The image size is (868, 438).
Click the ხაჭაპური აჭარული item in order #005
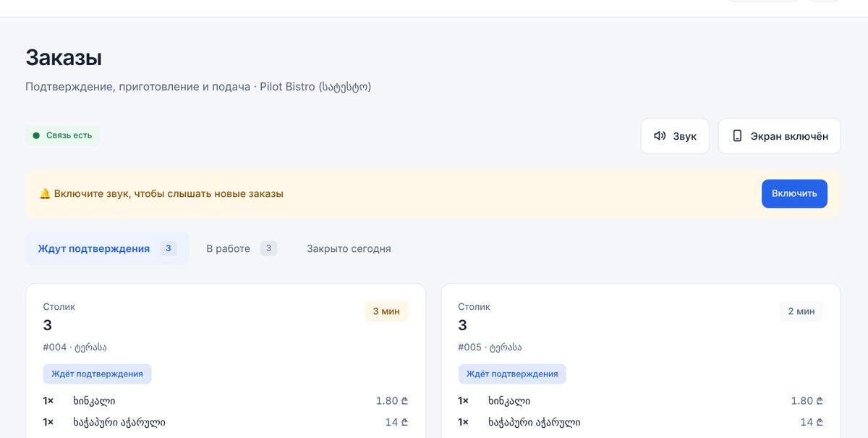(535, 422)
